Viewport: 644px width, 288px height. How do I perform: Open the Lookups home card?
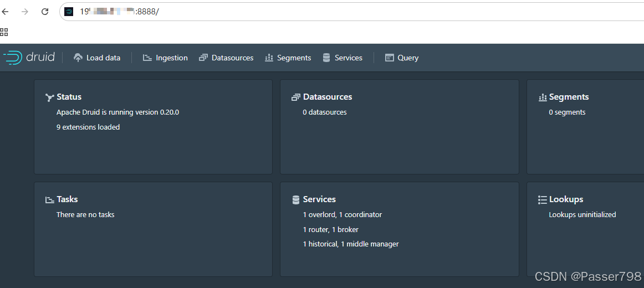tap(585, 229)
